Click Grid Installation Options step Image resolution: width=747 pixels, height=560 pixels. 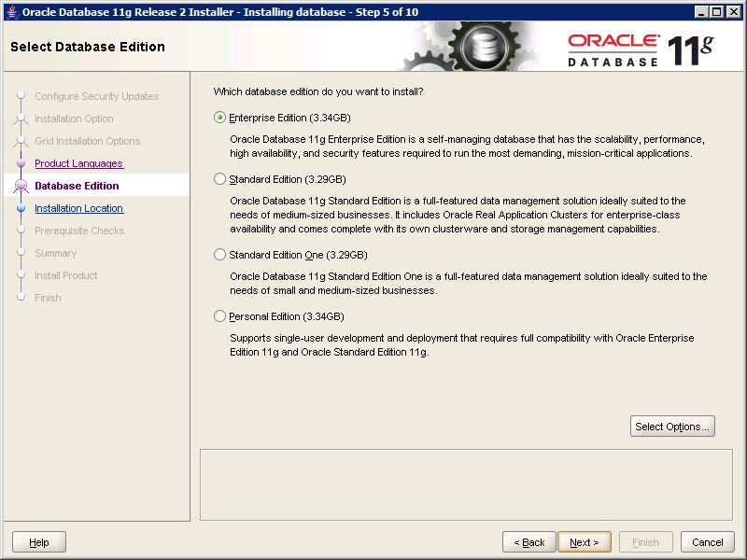(87, 141)
